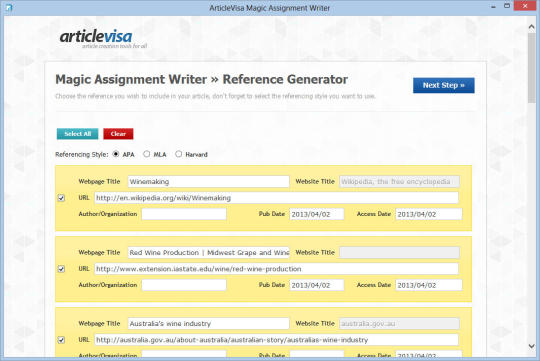Click the articlevisa logo
This screenshot has width=540, height=361.
tap(103, 39)
